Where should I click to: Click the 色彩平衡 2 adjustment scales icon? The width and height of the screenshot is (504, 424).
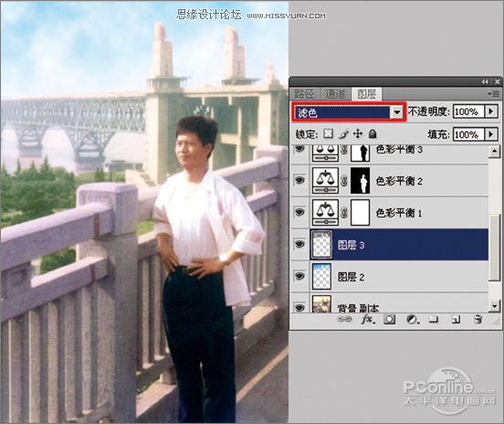(x=325, y=180)
